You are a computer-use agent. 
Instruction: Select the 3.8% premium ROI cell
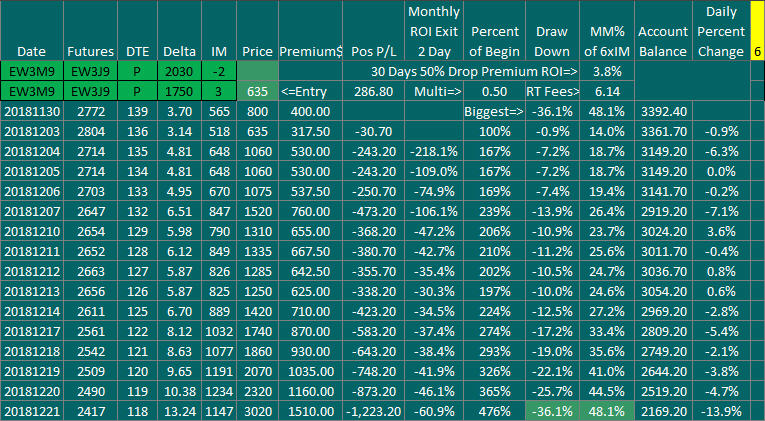coord(607,71)
